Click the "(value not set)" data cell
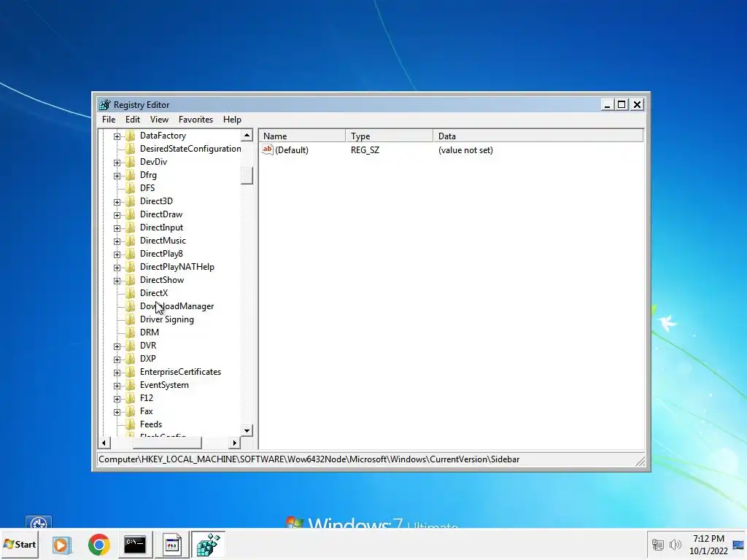This screenshot has width=747, height=560. [465, 150]
